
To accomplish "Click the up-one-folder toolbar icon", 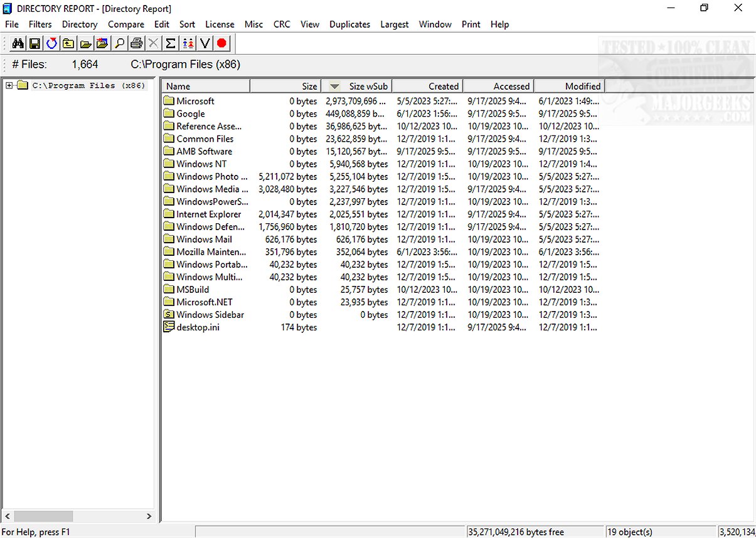I will click(68, 44).
